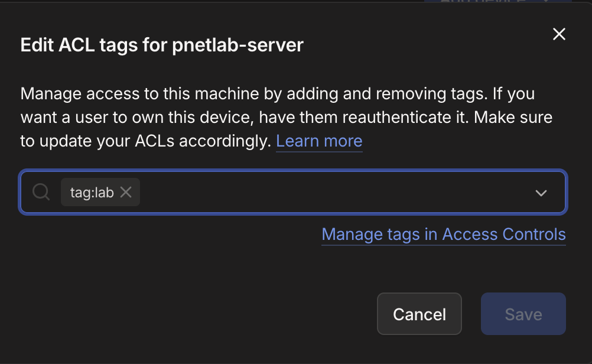
Task: Focus the empty area of the tag input field
Action: (332, 192)
